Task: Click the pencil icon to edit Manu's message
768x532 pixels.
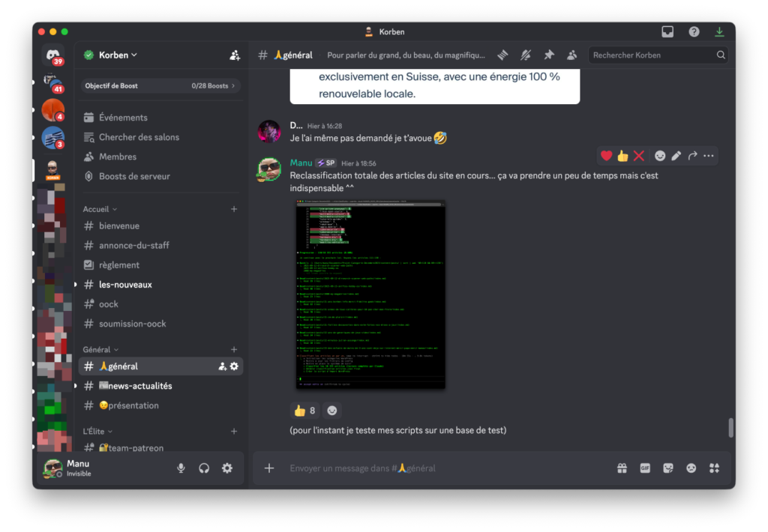Action: (676, 156)
